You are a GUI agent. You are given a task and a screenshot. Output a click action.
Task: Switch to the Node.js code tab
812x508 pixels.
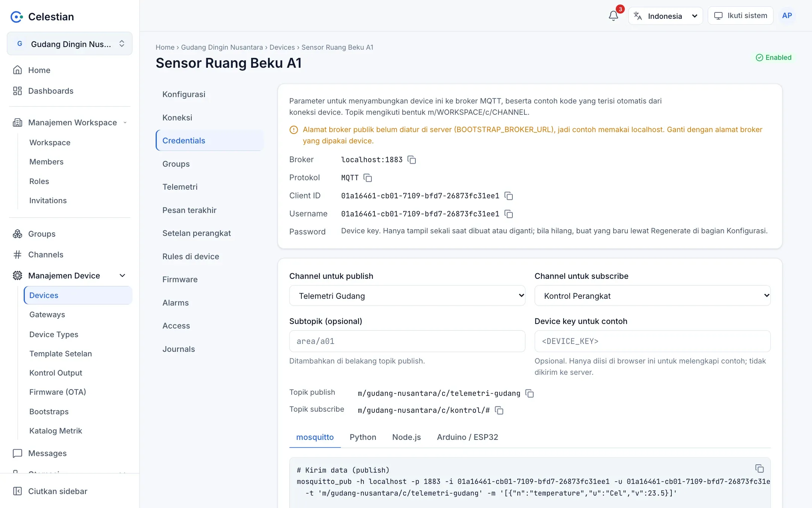(x=406, y=437)
